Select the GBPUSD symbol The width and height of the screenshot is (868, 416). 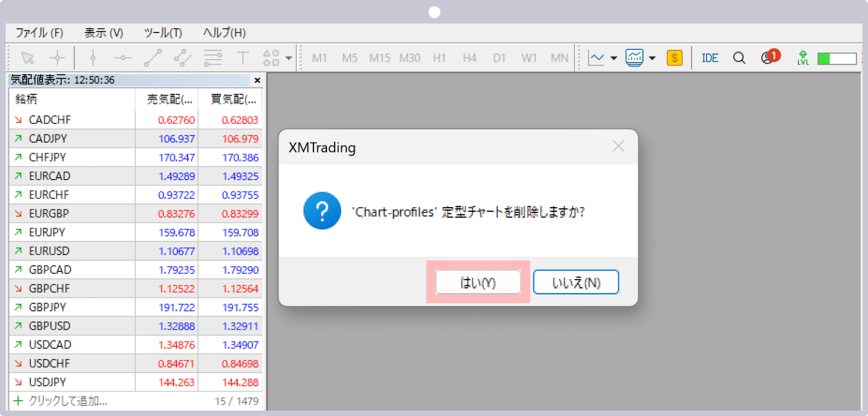(49, 326)
